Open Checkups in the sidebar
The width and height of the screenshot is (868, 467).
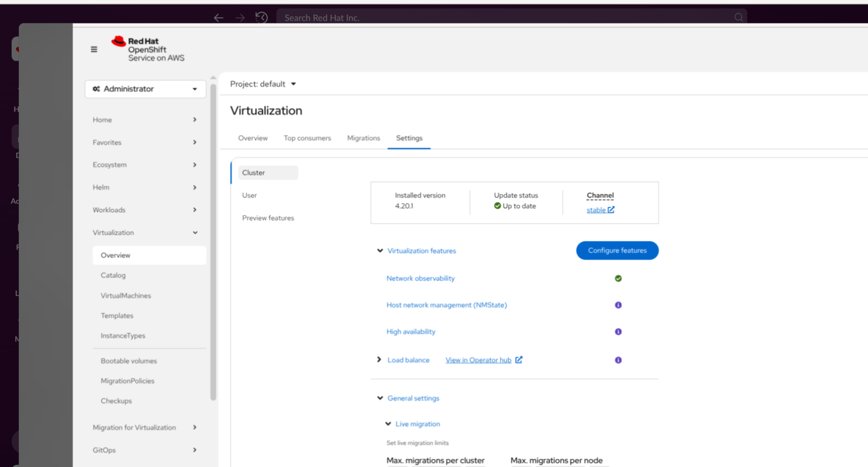coord(116,401)
